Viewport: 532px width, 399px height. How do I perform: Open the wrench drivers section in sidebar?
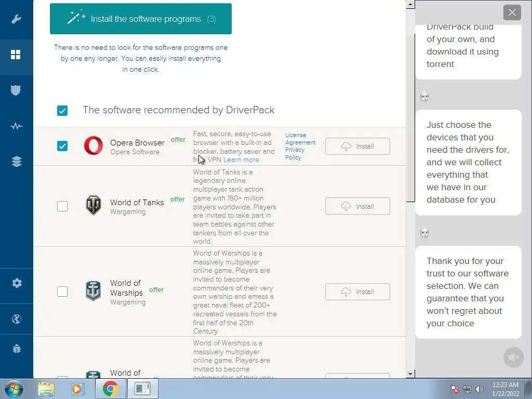16,19
